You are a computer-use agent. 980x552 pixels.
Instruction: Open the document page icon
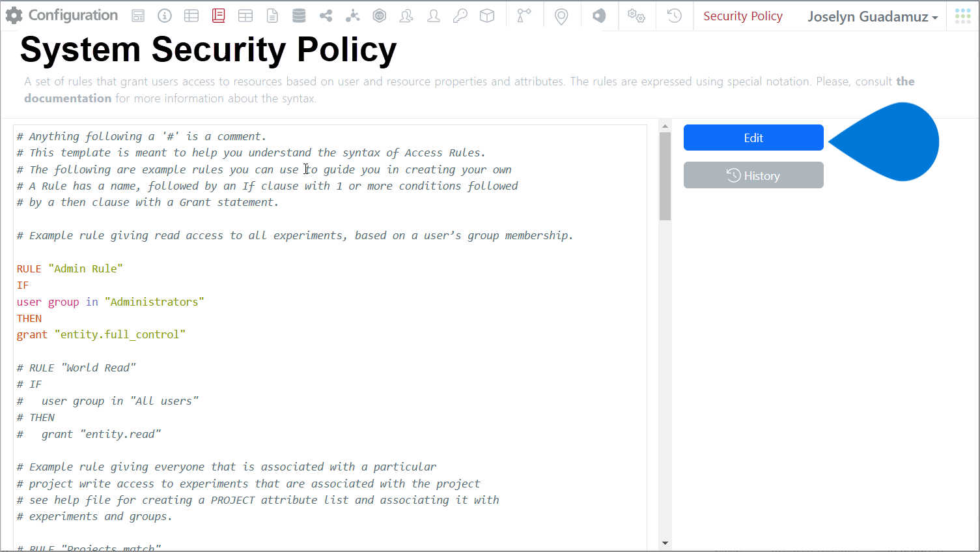tap(273, 16)
